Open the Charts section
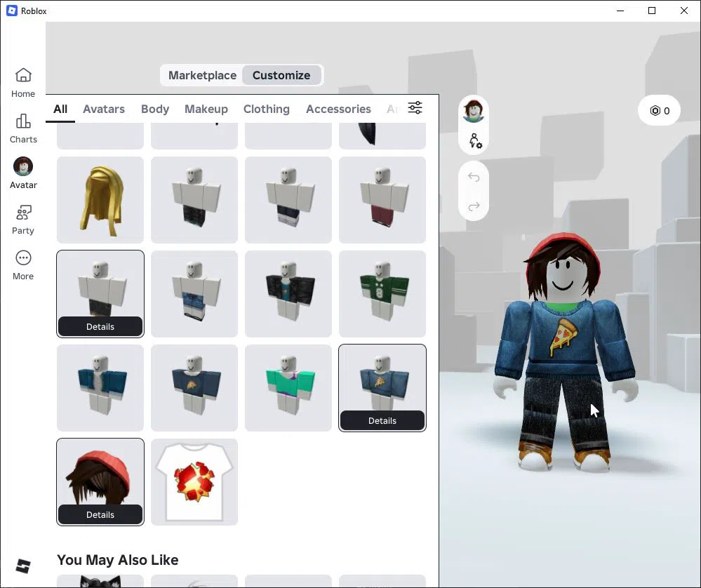 tap(23, 128)
